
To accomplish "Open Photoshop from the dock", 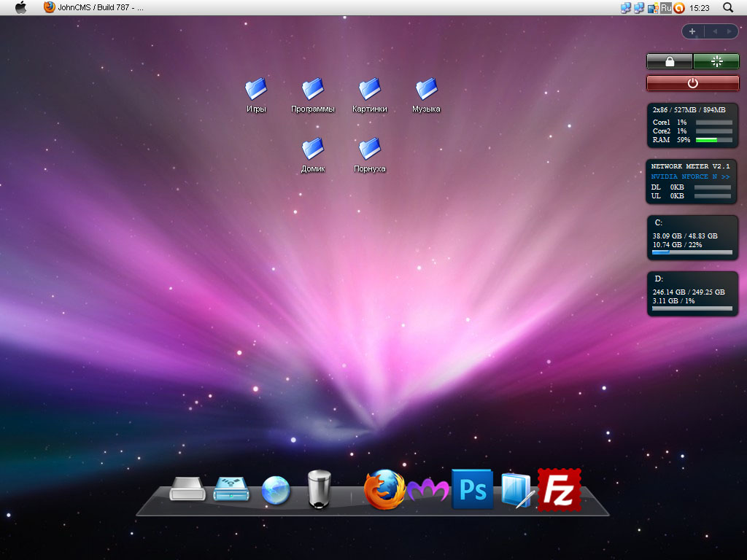I will [x=472, y=489].
